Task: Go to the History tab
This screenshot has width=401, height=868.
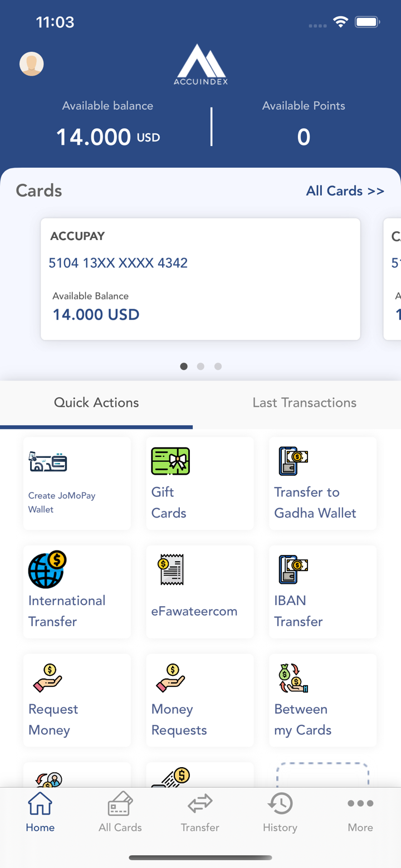Action: 280,812
